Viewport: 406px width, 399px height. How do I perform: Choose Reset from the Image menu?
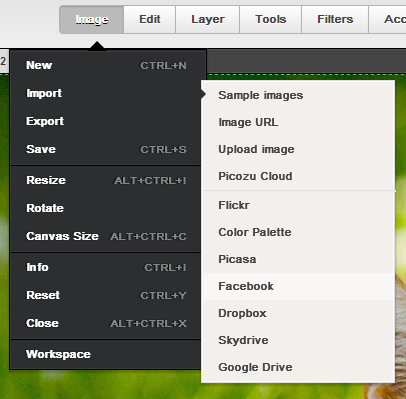click(x=106, y=295)
